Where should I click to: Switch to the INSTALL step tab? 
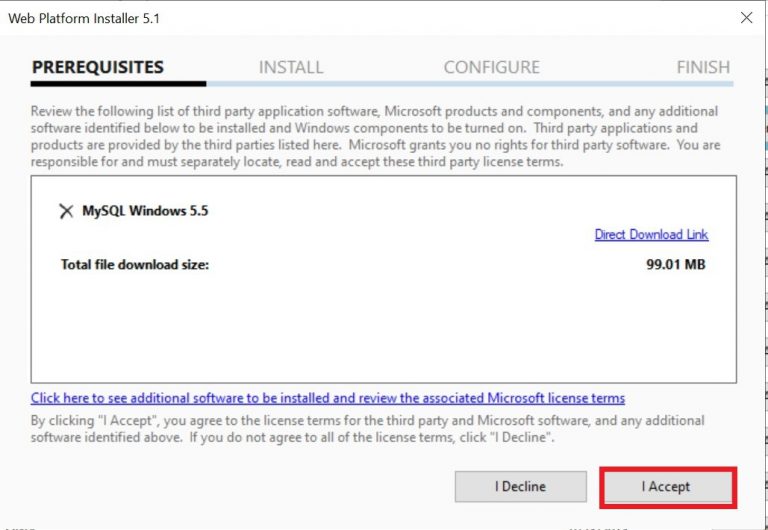[290, 68]
